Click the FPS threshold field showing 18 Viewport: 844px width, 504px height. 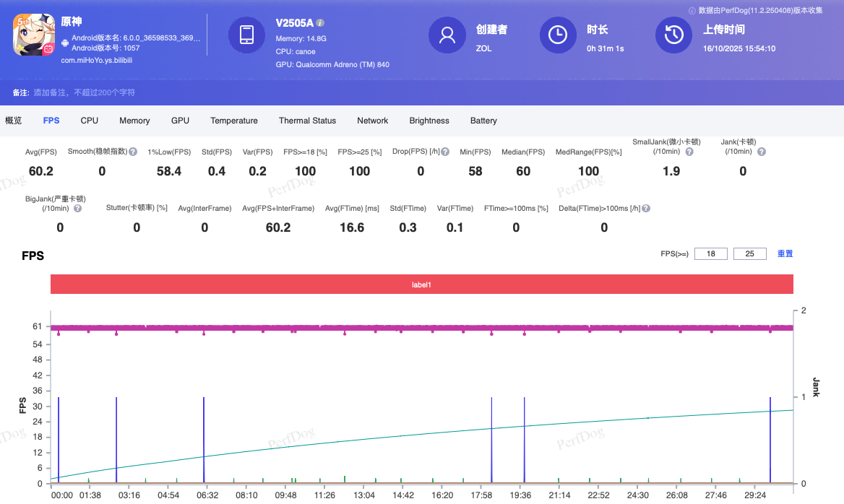click(711, 253)
